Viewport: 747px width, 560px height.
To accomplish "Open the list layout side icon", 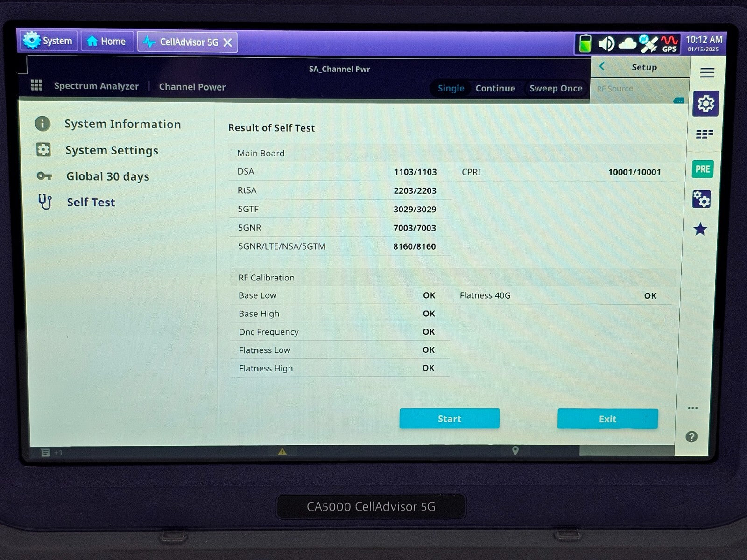I will [704, 134].
